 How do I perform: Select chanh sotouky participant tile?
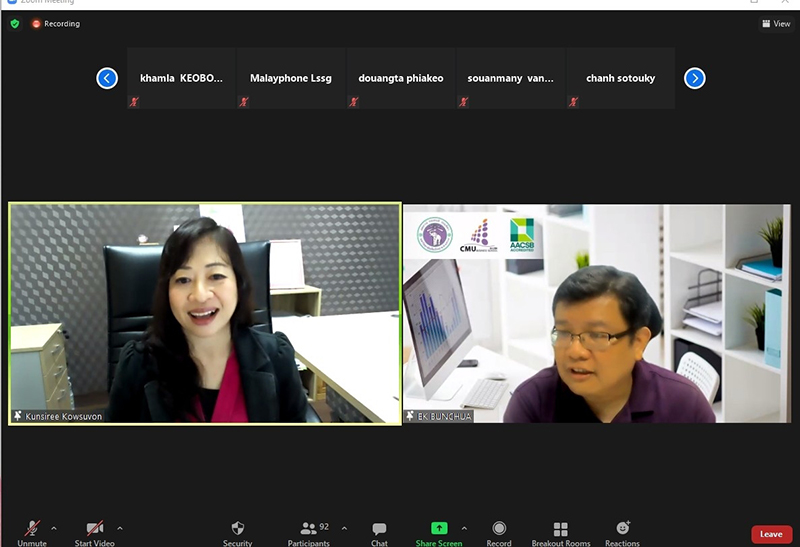620,78
